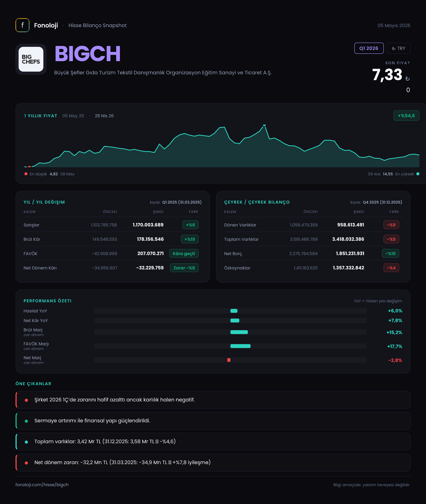Click the "Hisse Bilanço Snapshot" subtitle
Screen dimensions: 426x504
pos(98,25)
